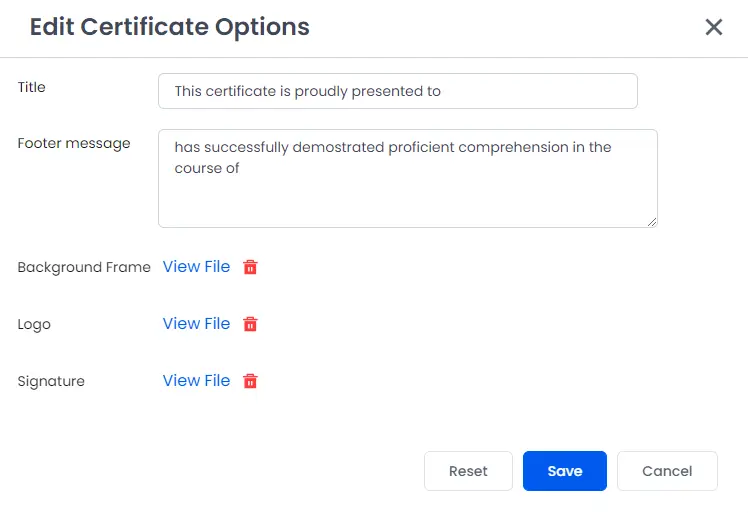This screenshot has width=748, height=518.
Task: Click the Footer message label
Action: click(x=74, y=144)
